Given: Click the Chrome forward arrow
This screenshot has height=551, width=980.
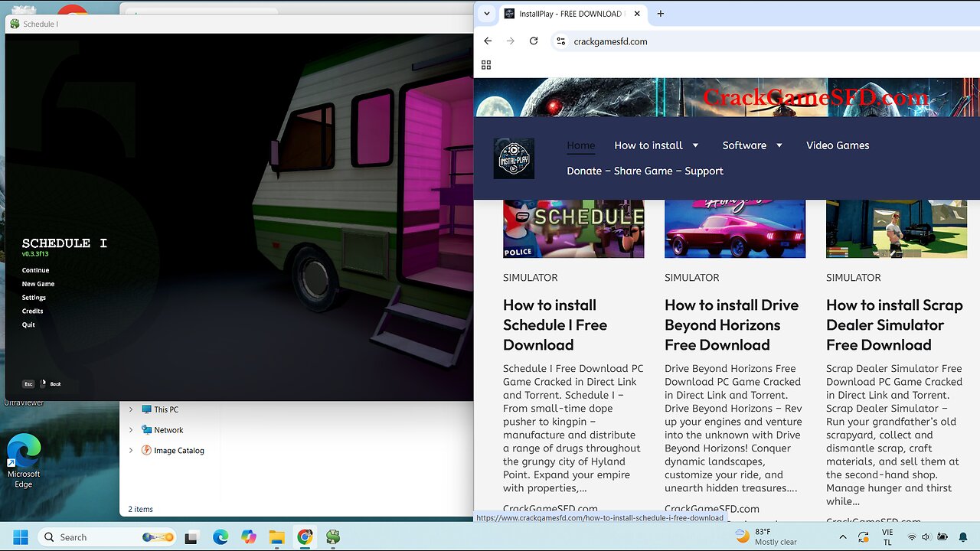Looking at the screenshot, I should pos(511,41).
